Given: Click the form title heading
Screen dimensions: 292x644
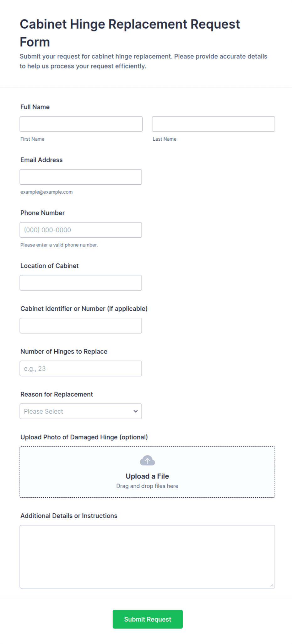Looking at the screenshot, I should tap(130, 33).
